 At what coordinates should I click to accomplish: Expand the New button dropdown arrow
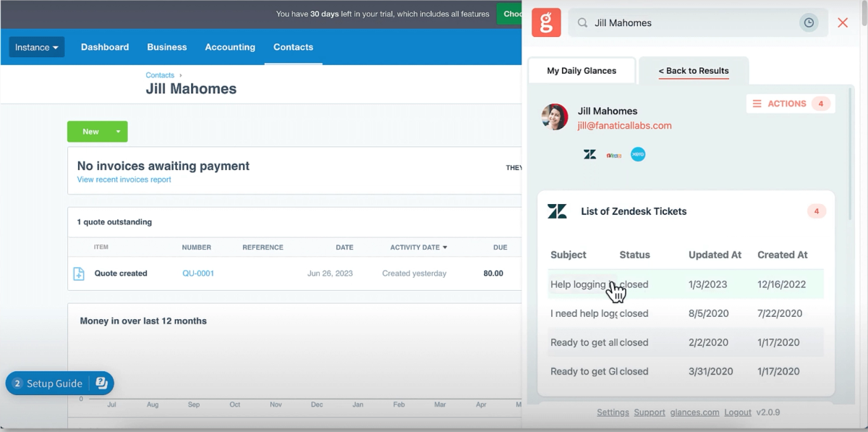119,132
